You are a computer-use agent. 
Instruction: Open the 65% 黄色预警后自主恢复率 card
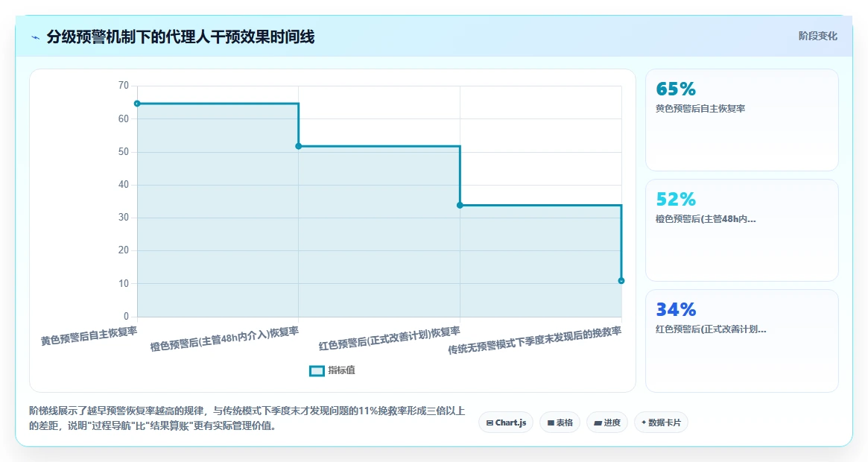[742, 120]
